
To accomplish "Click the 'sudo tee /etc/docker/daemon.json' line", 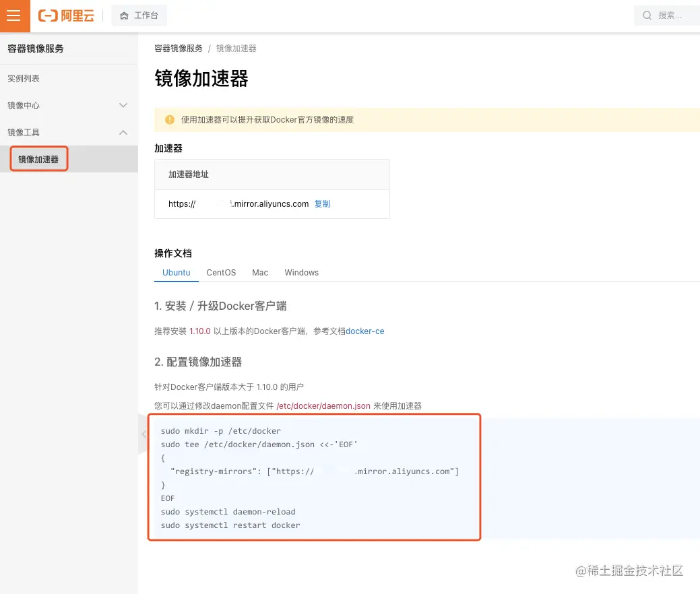I will [259, 444].
